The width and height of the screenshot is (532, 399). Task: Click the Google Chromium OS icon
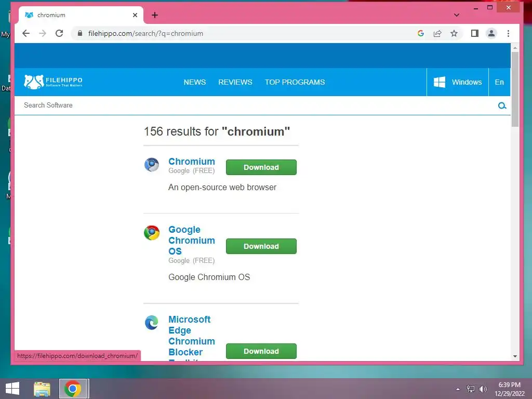pos(152,233)
